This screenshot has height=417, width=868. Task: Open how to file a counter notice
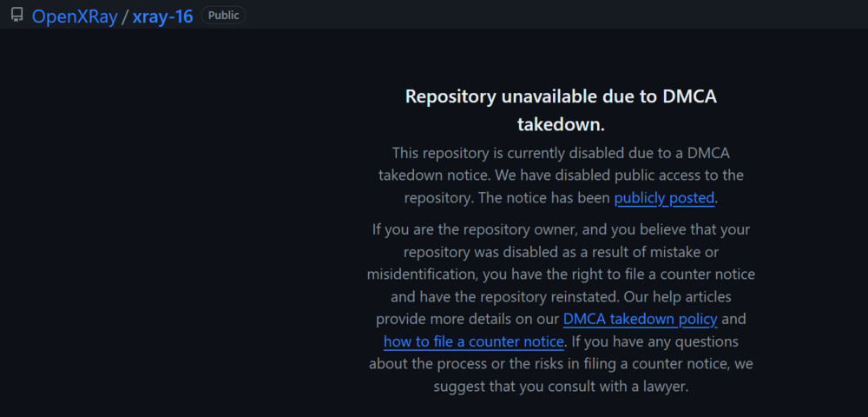tap(474, 341)
